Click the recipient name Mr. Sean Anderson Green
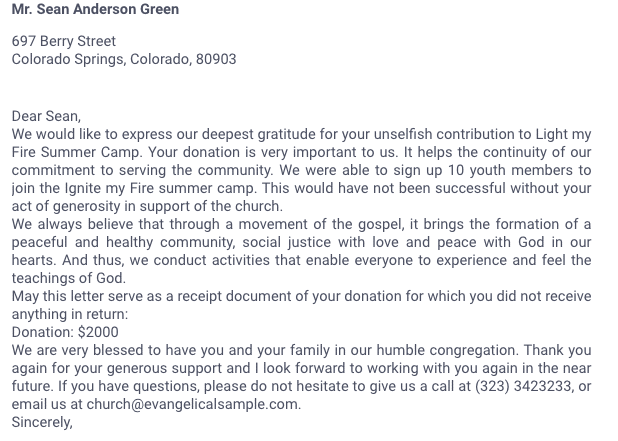The image size is (618, 441). (96, 10)
